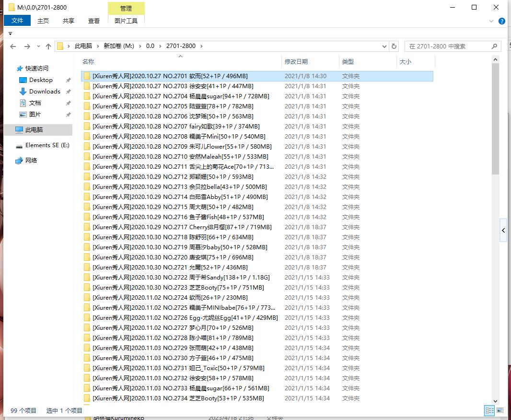This screenshot has width=511, height=420.
Task: Expand chevron after 此电脑 breadcrumb
Action: (98, 47)
